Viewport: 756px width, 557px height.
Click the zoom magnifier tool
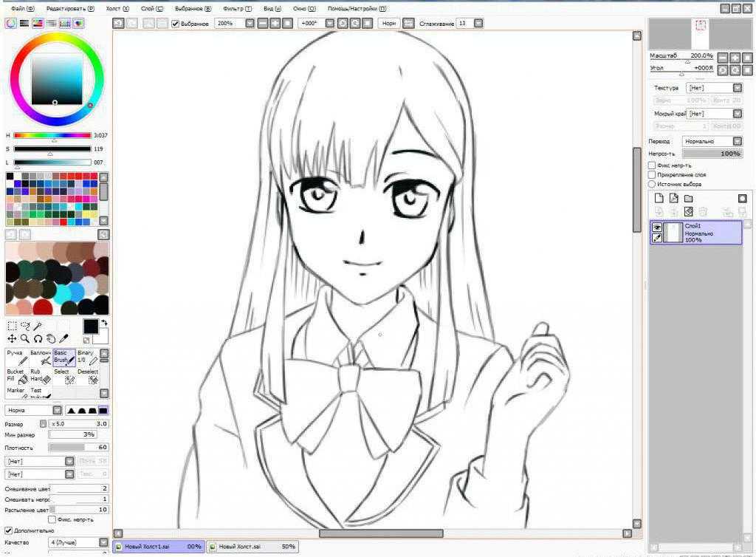click(24, 338)
